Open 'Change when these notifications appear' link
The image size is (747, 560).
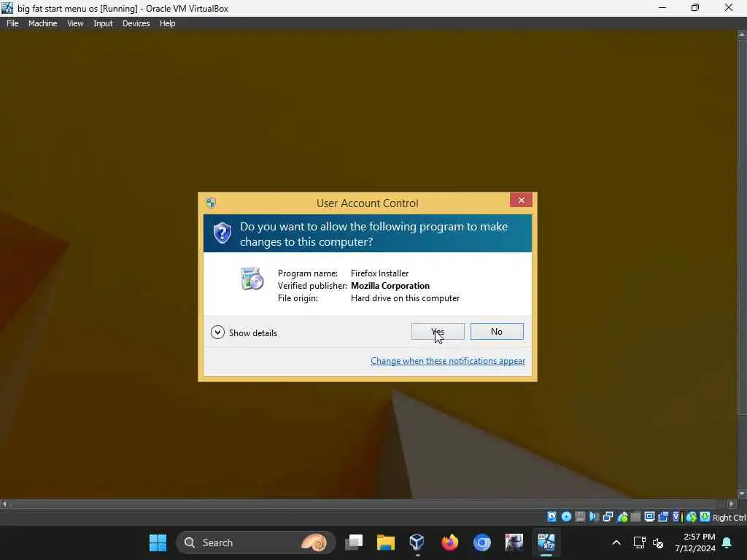[448, 360]
